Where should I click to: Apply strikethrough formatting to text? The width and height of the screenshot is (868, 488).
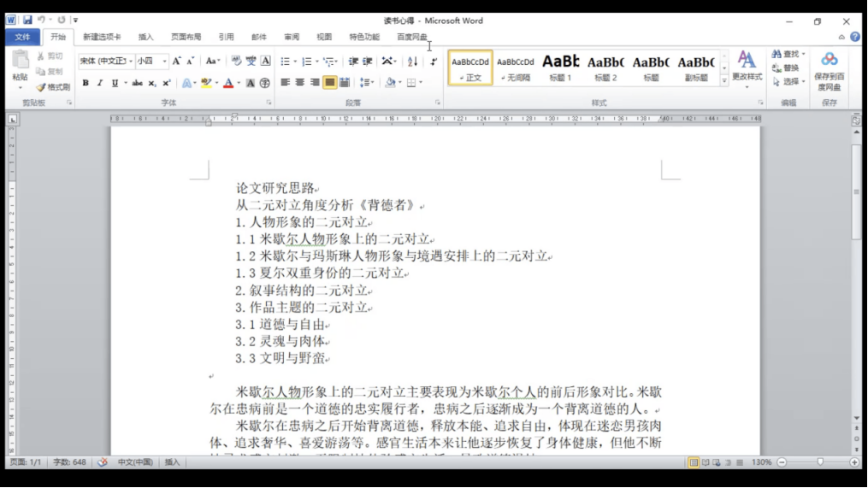(x=137, y=84)
